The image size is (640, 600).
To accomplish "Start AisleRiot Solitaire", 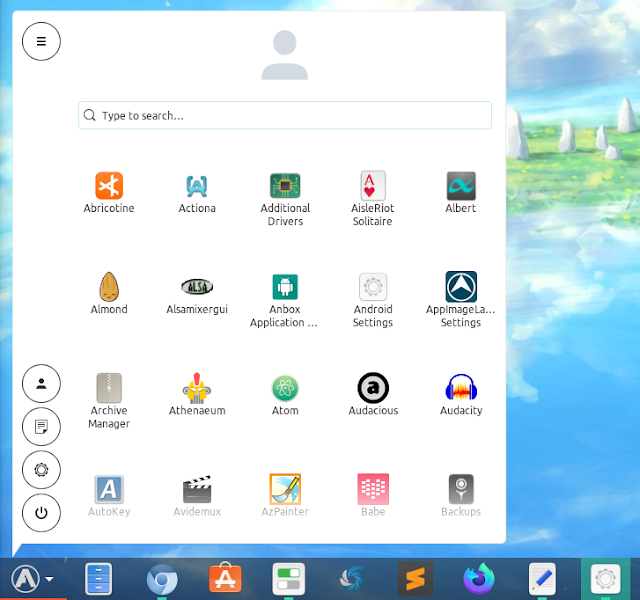I will [x=373, y=199].
